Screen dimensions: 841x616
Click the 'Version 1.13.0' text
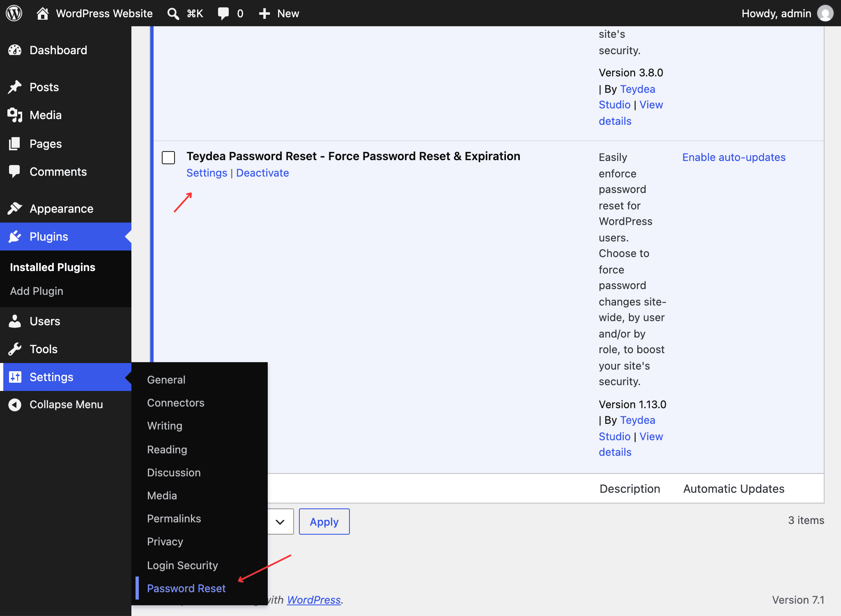pos(632,405)
